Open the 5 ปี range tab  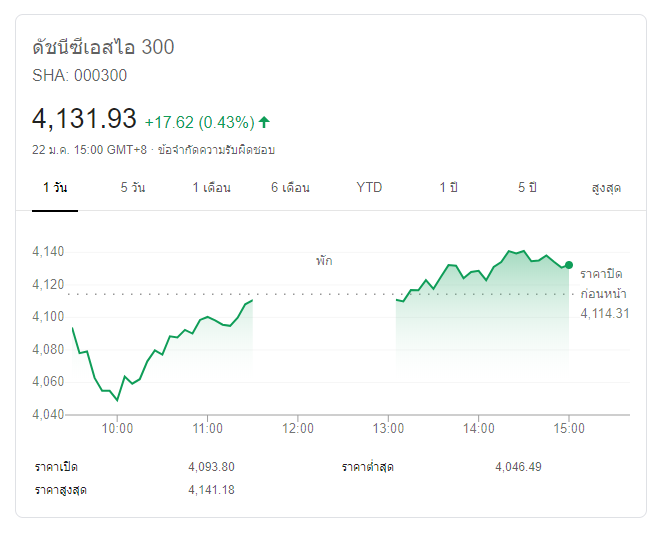click(527, 187)
